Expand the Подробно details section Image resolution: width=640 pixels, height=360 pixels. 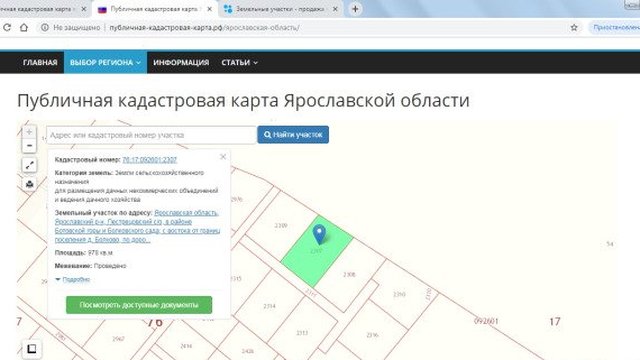pyautogui.click(x=73, y=280)
